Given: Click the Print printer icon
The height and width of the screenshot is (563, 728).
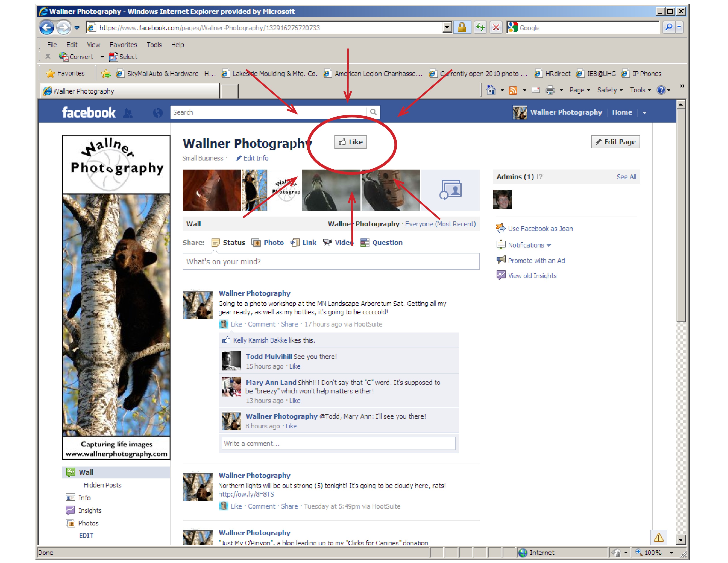Looking at the screenshot, I should click(x=550, y=90).
